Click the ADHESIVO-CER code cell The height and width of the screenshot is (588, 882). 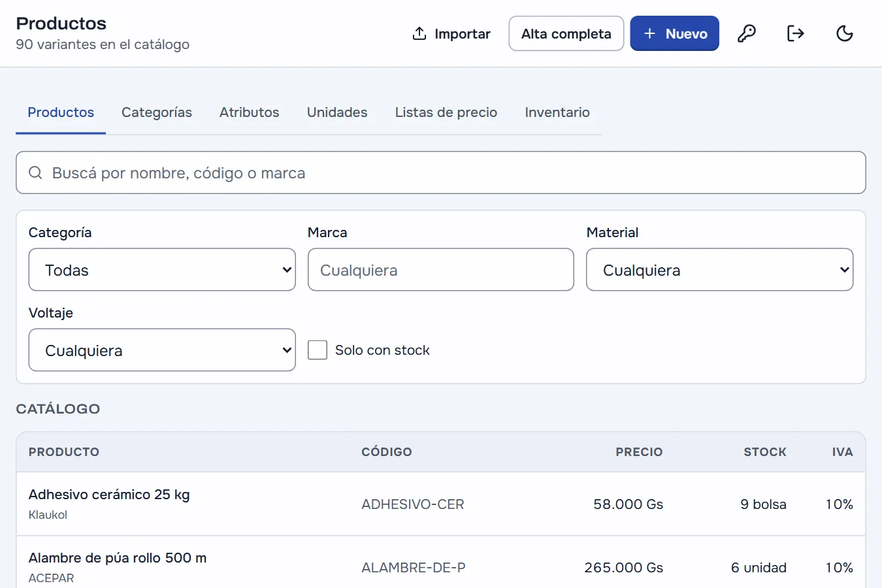[413, 504]
